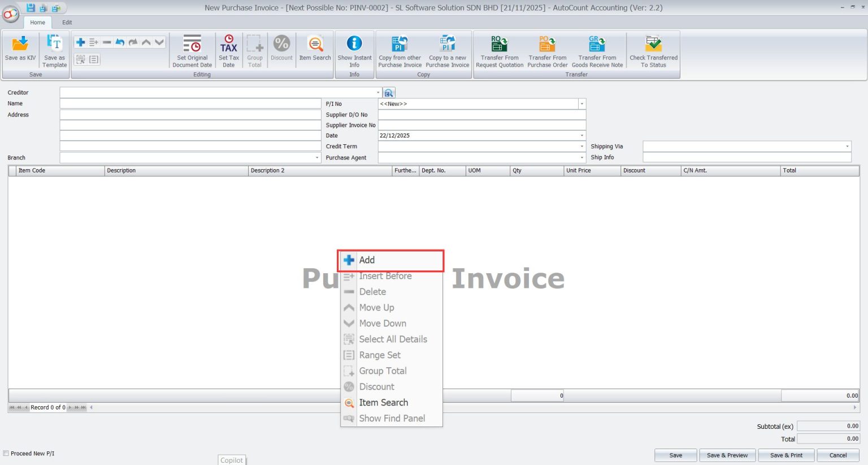This screenshot has width=868, height=465.
Task: Click Transfer From Goods Receive Note
Action: [x=597, y=50]
